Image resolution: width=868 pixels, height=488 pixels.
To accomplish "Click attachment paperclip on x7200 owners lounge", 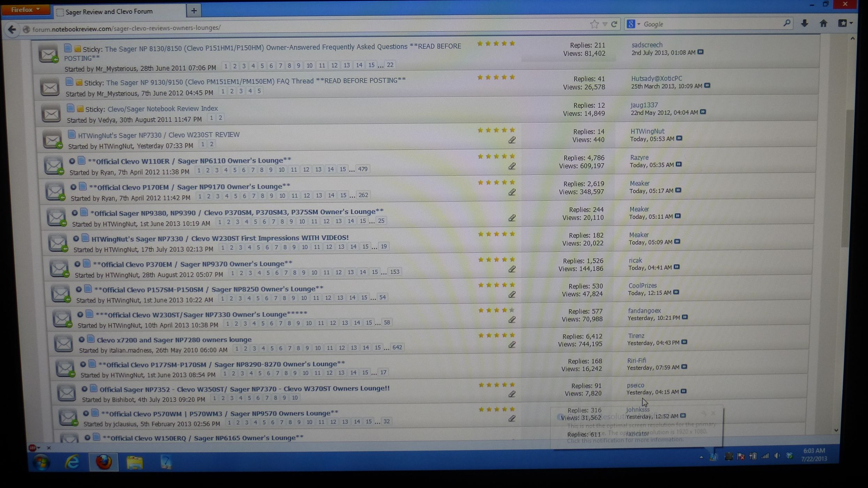I will coord(512,345).
